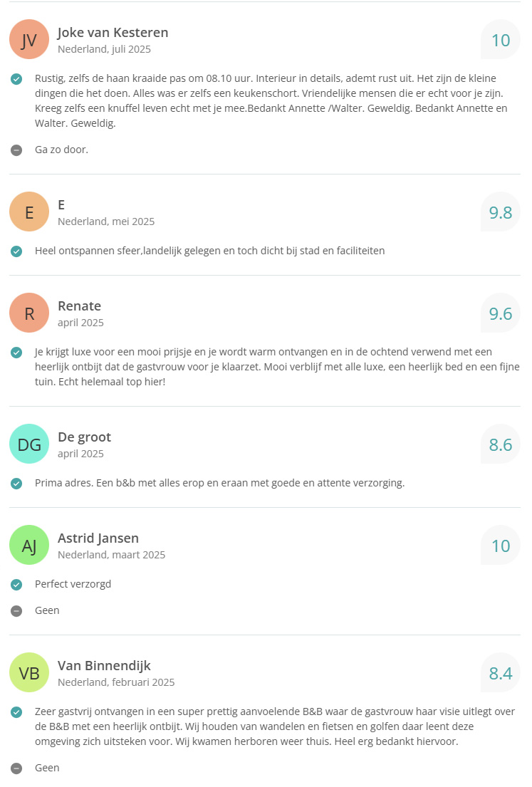Viewport: 532px width, 787px height.
Task: Click the VB avatar for Van Binnendijk
Action: pos(29,672)
